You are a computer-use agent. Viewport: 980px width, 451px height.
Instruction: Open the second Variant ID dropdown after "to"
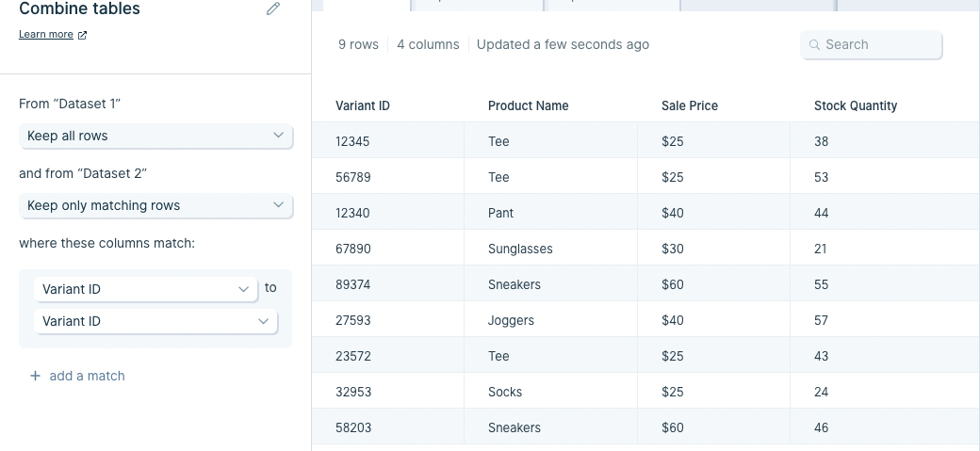tap(155, 321)
